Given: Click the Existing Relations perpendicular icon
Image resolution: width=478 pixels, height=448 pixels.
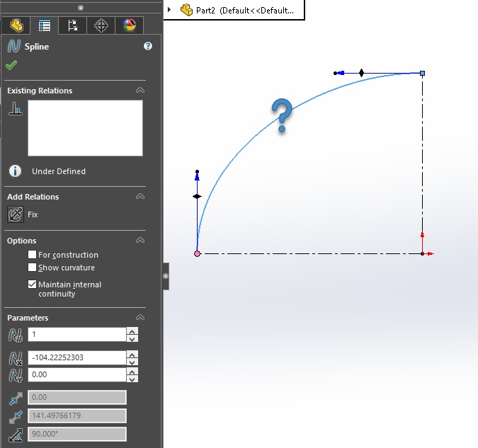Looking at the screenshot, I should tap(16, 109).
